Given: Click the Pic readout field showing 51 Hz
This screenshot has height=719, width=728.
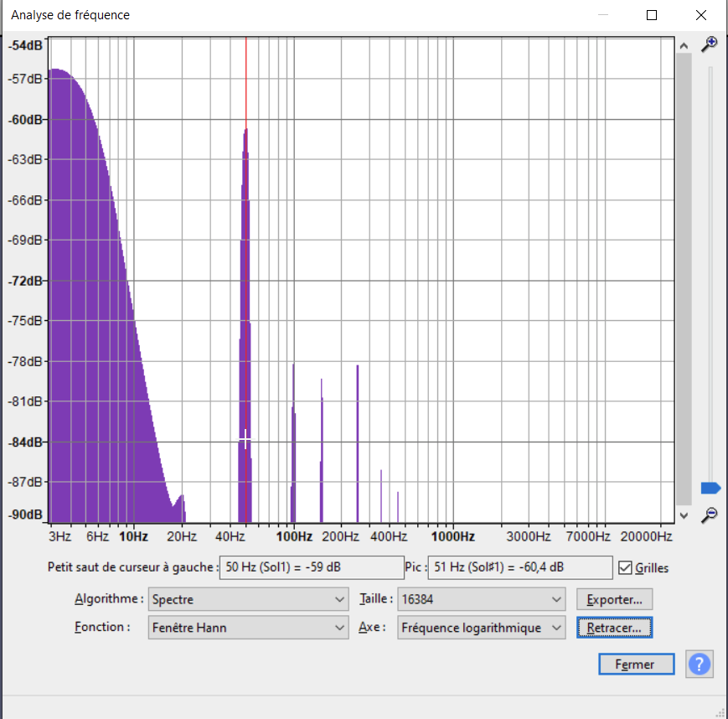Looking at the screenshot, I should tap(519, 567).
